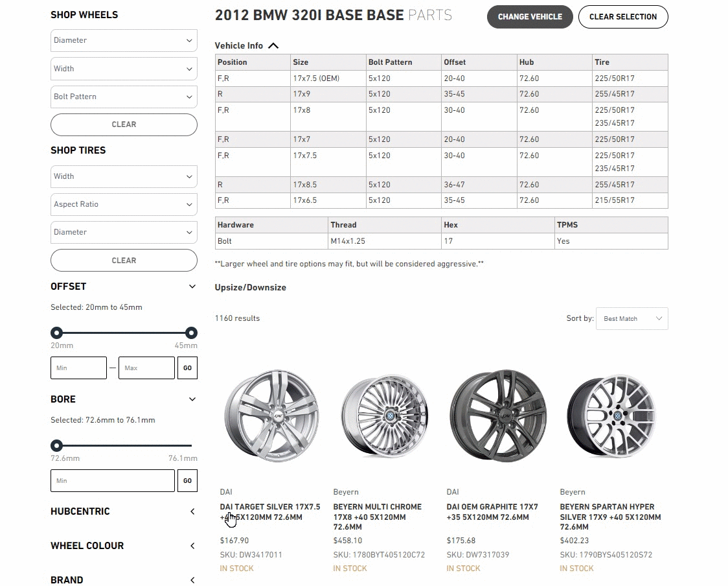
Task: Collapse the Vehicle Info section
Action: (x=247, y=45)
